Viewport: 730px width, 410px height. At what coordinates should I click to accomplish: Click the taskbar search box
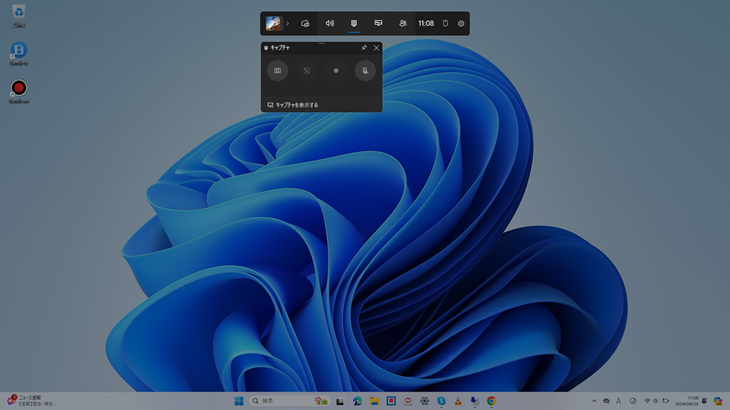coord(290,401)
